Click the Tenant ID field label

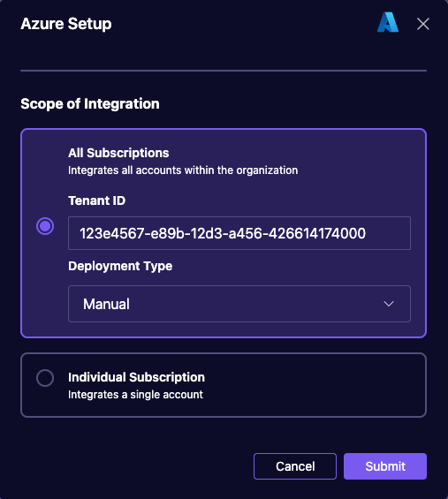[97, 200]
